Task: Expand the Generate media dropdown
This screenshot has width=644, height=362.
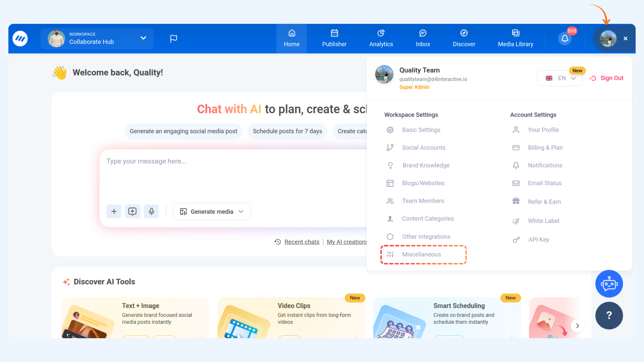Action: point(212,212)
